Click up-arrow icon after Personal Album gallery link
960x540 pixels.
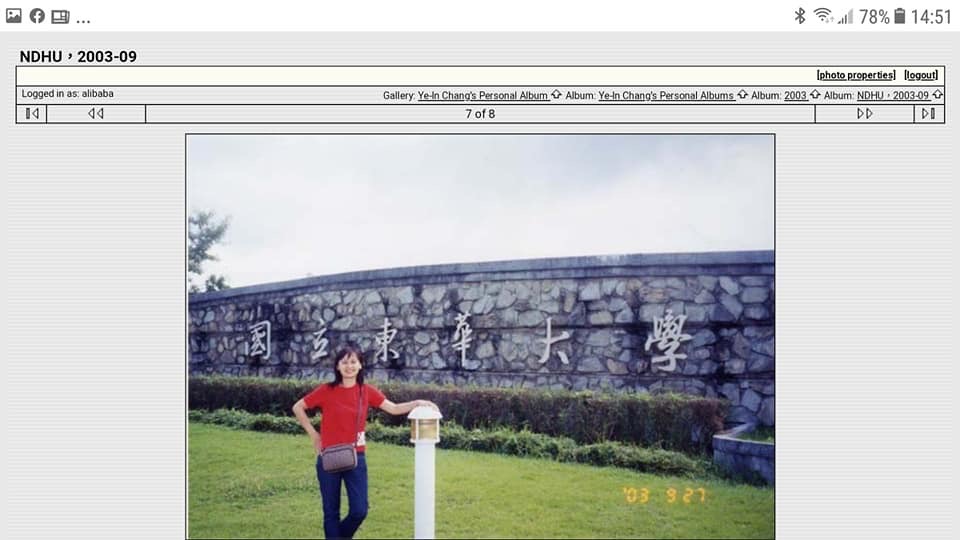click(x=556, y=95)
